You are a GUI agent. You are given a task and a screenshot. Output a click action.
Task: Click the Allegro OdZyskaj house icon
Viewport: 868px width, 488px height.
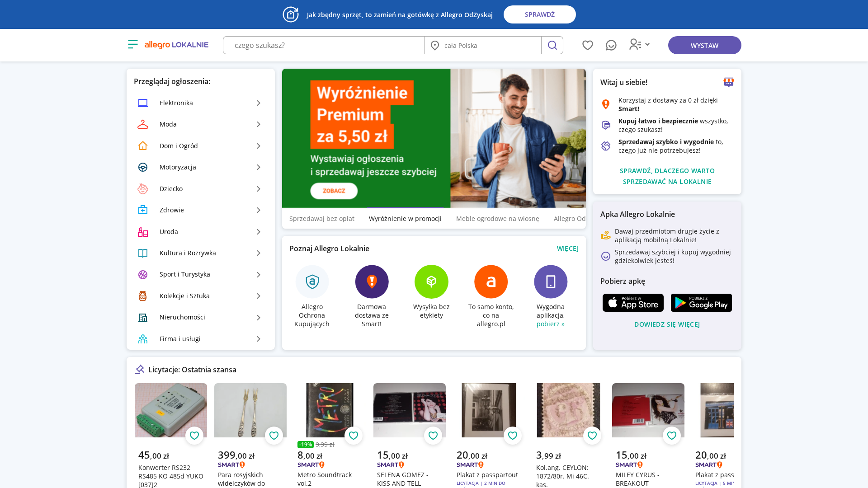click(x=291, y=14)
